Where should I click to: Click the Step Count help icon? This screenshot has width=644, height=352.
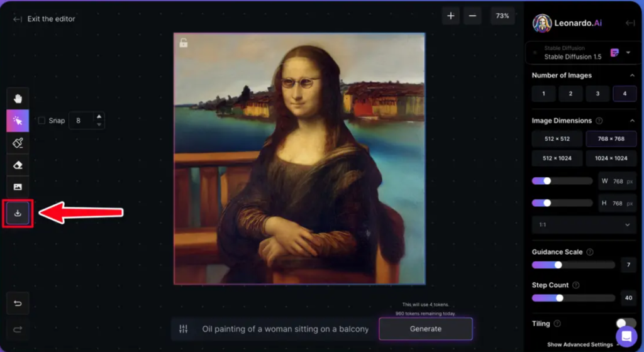pos(576,285)
